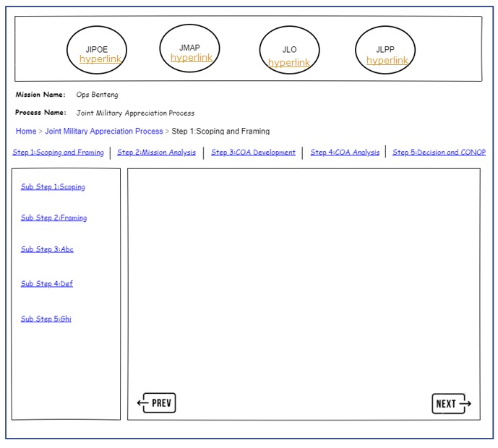Switch to Step 1:Scoping and Framing tab
This screenshot has width=498, height=448.
pyautogui.click(x=59, y=152)
